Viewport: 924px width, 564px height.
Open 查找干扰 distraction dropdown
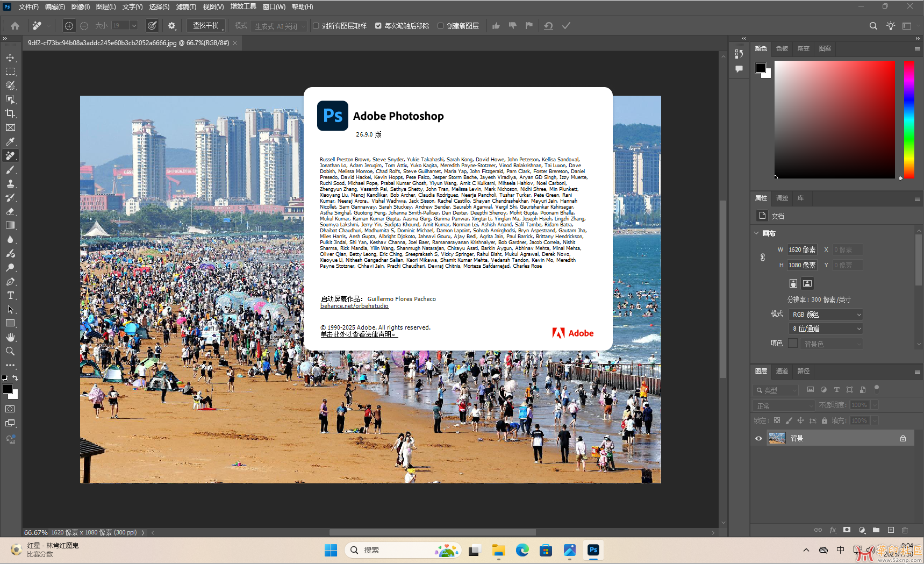click(x=207, y=26)
